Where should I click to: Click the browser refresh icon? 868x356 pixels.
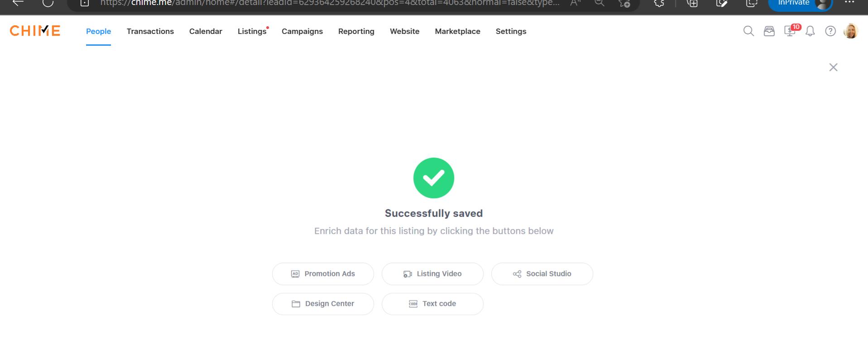pyautogui.click(x=48, y=3)
